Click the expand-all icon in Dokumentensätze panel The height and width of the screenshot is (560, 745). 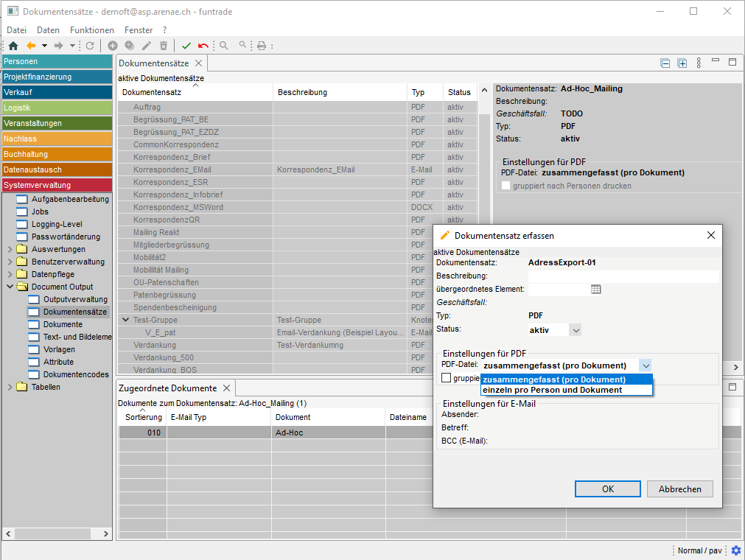click(x=682, y=63)
